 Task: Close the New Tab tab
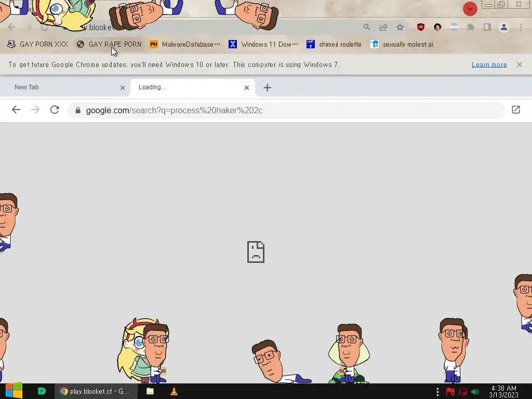(x=123, y=88)
